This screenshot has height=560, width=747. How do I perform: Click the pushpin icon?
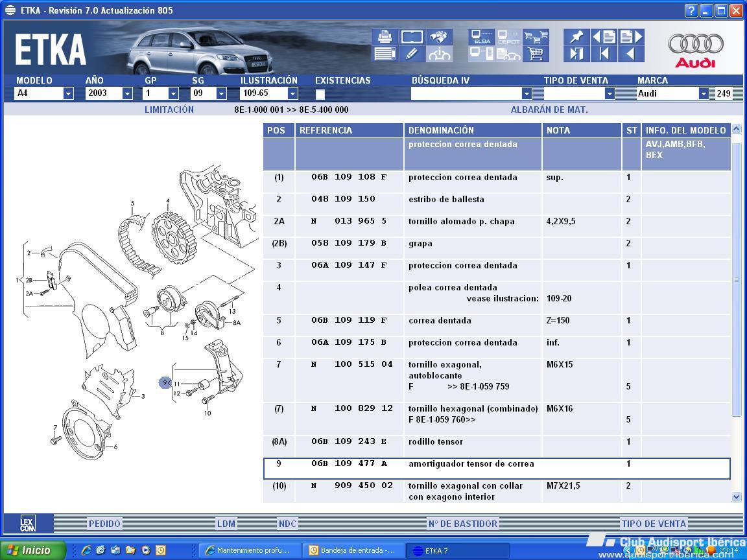pos(576,37)
